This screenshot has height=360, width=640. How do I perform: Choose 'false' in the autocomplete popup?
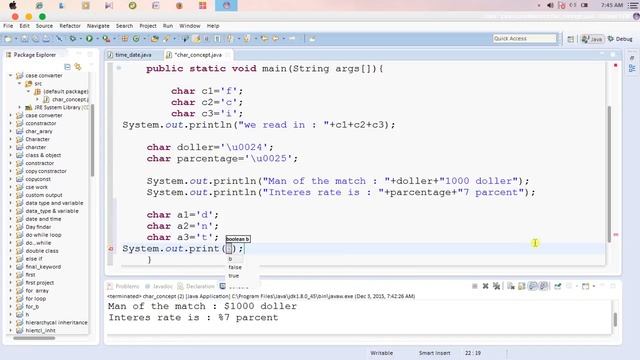click(x=235, y=267)
